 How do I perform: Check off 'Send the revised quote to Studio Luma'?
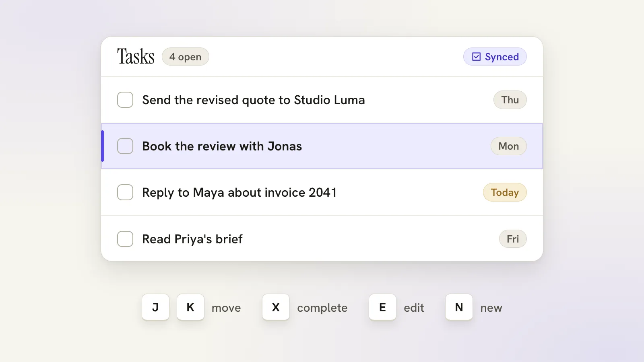point(125,100)
